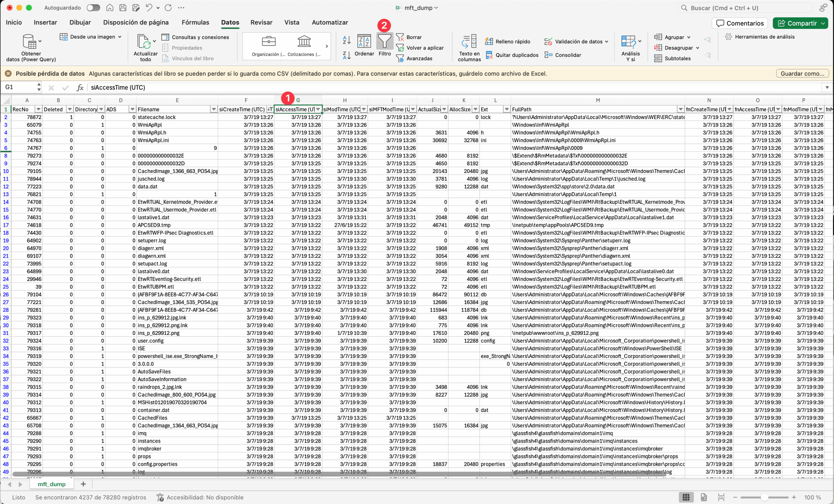Click the zoom slider handle

pyautogui.click(x=764, y=497)
